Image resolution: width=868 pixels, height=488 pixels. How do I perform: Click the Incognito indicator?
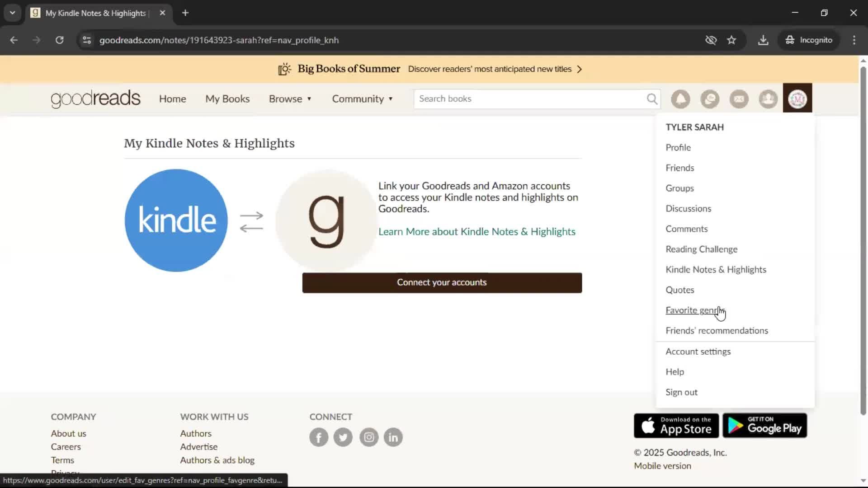pos(809,40)
